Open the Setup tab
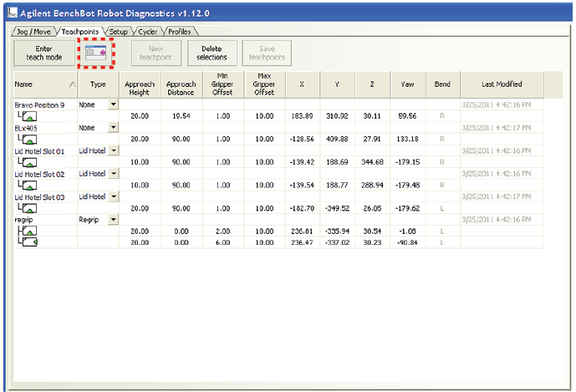 click(x=118, y=32)
